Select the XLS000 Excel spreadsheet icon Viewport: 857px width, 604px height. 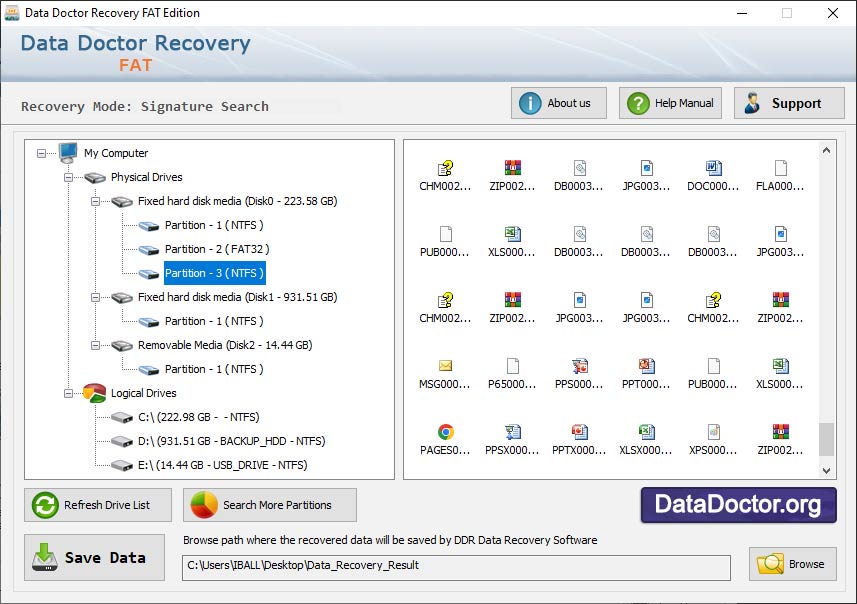(511, 233)
